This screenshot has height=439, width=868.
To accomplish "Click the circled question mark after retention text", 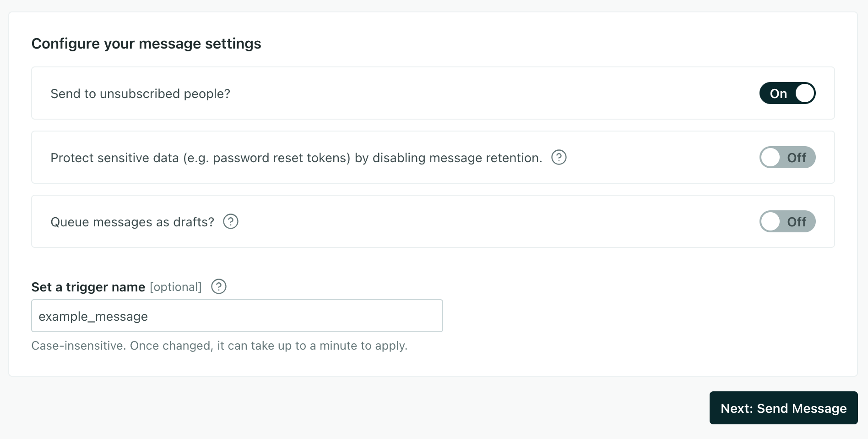I will [x=559, y=157].
